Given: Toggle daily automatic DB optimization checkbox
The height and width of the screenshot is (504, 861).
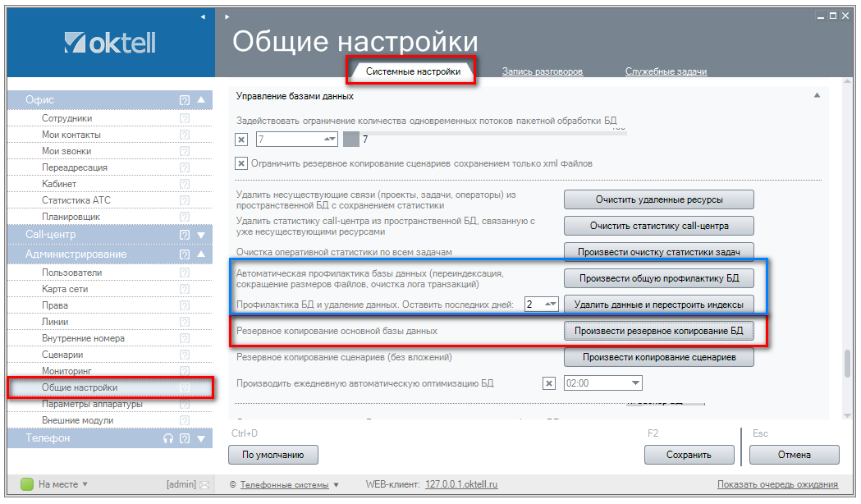Looking at the screenshot, I should [x=549, y=383].
